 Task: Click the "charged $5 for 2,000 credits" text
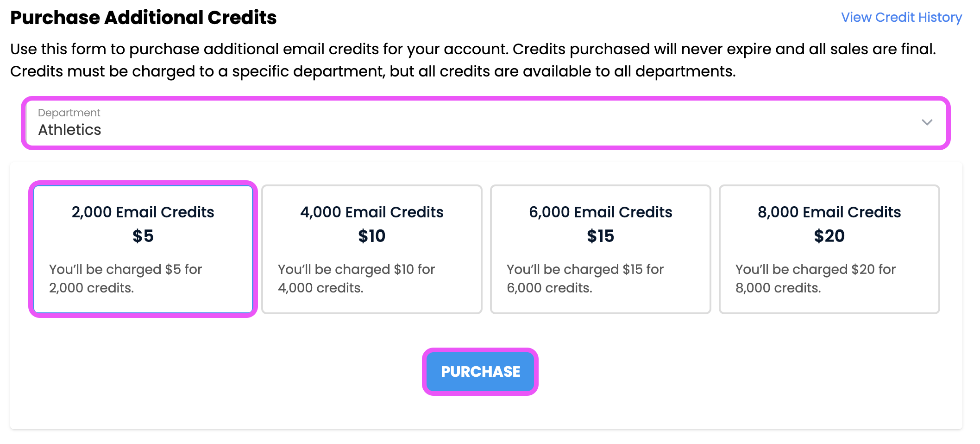tap(126, 279)
